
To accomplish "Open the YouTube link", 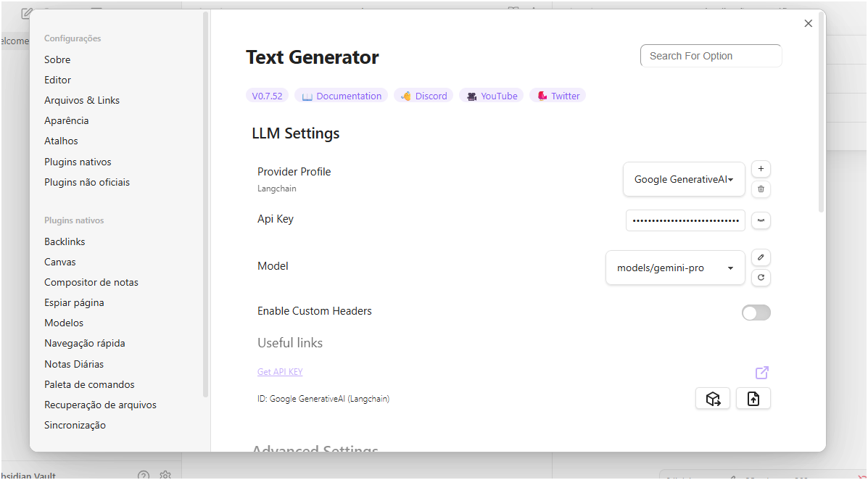I will [x=491, y=96].
